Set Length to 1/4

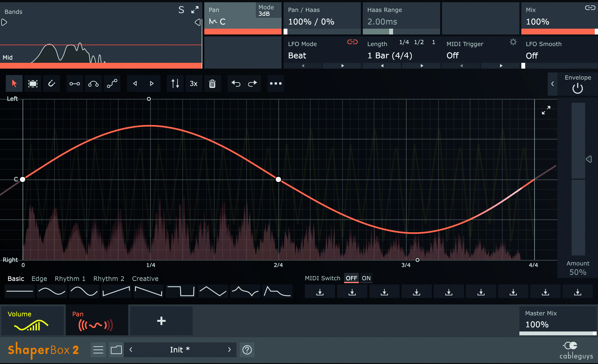[x=404, y=42]
